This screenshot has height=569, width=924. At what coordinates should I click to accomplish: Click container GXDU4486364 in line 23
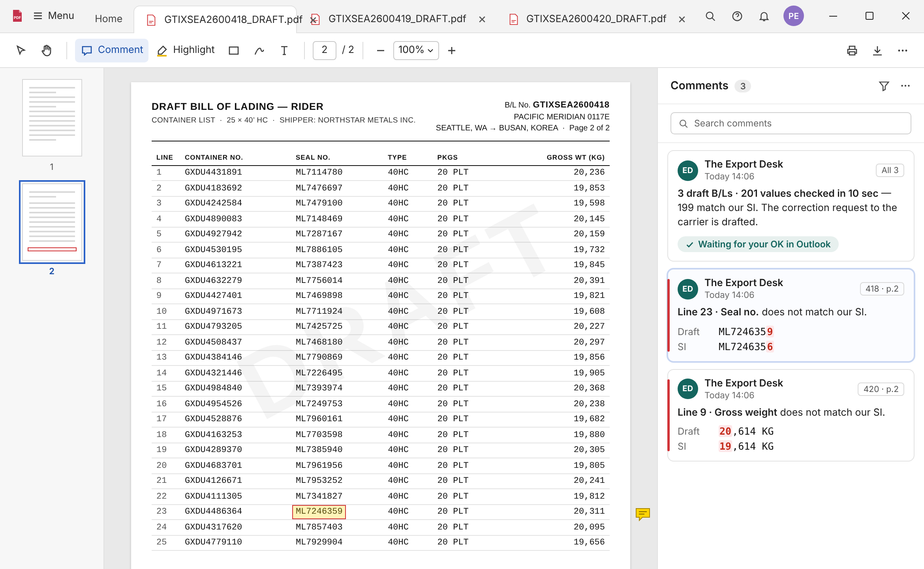click(x=213, y=511)
